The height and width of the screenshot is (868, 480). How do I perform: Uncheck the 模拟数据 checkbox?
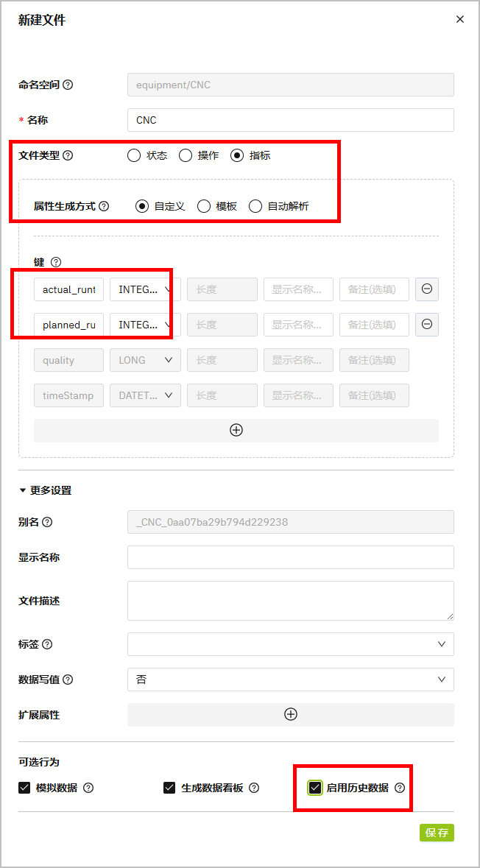24,788
